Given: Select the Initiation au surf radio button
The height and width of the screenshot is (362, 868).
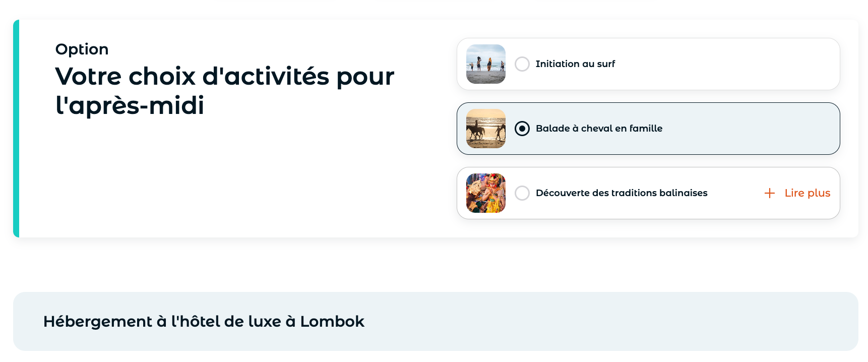Looking at the screenshot, I should coord(522,64).
